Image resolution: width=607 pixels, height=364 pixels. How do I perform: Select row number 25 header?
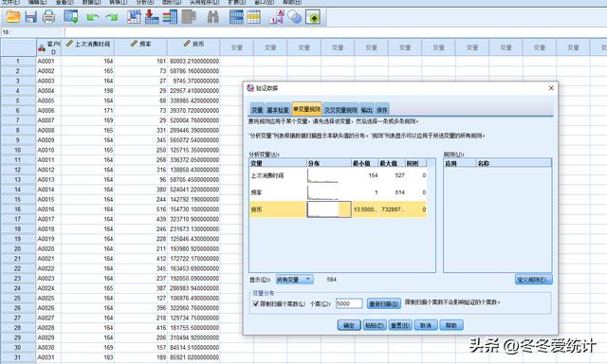pos(18,299)
